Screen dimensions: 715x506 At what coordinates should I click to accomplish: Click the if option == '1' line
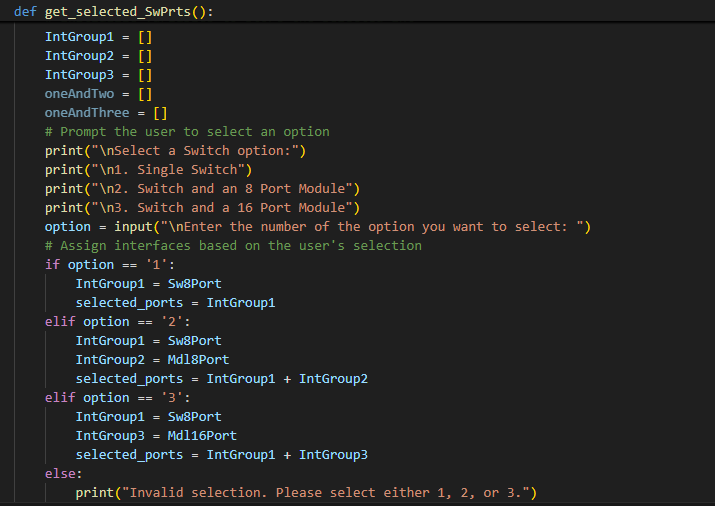(95, 265)
